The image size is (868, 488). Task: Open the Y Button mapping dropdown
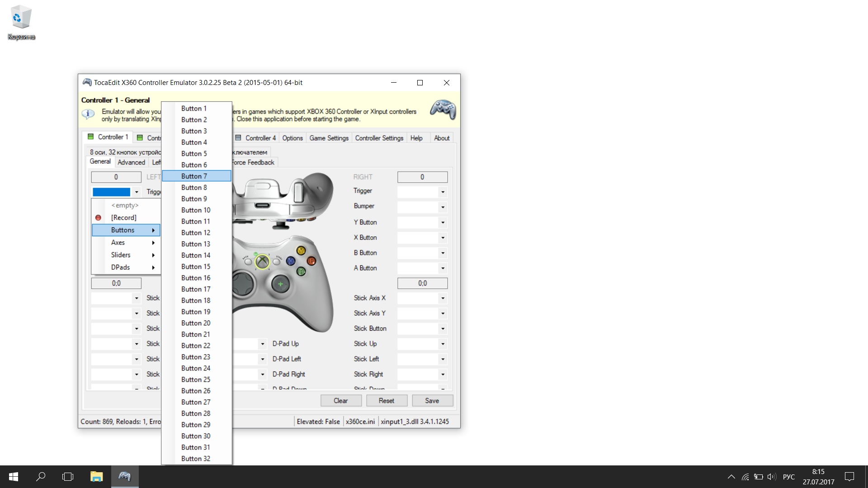[x=443, y=222]
